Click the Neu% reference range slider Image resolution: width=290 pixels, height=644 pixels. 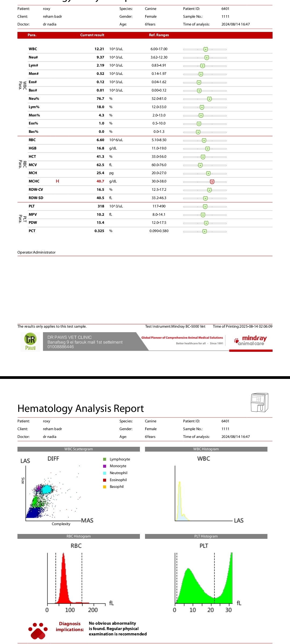click(205, 99)
